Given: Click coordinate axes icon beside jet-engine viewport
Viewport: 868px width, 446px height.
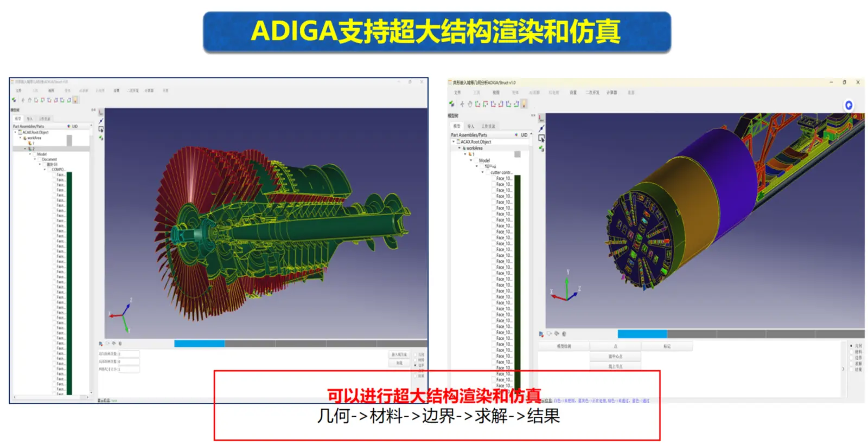Looking at the screenshot, I should click(101, 112).
